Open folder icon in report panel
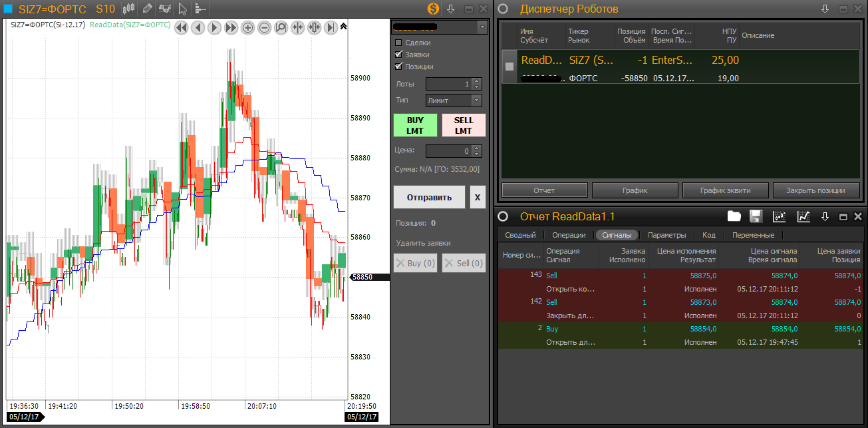868x428 pixels. (x=734, y=216)
